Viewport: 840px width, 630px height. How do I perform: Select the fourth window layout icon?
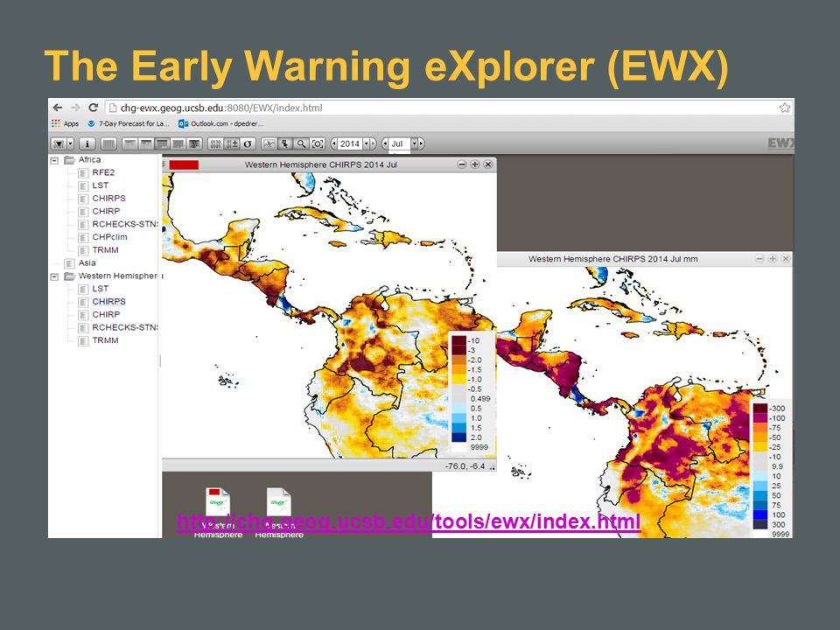click(x=178, y=143)
